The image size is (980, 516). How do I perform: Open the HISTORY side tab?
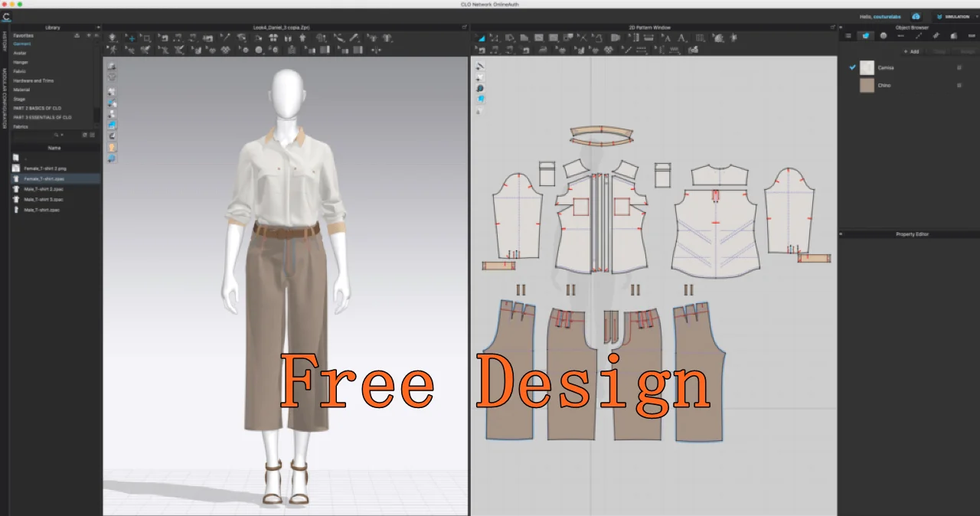(5, 41)
